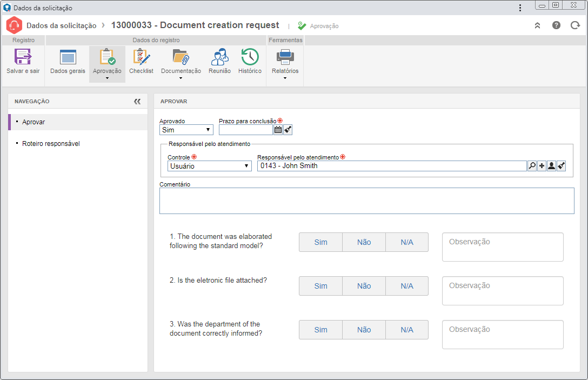Open the Aprovado dropdown

tap(186, 130)
